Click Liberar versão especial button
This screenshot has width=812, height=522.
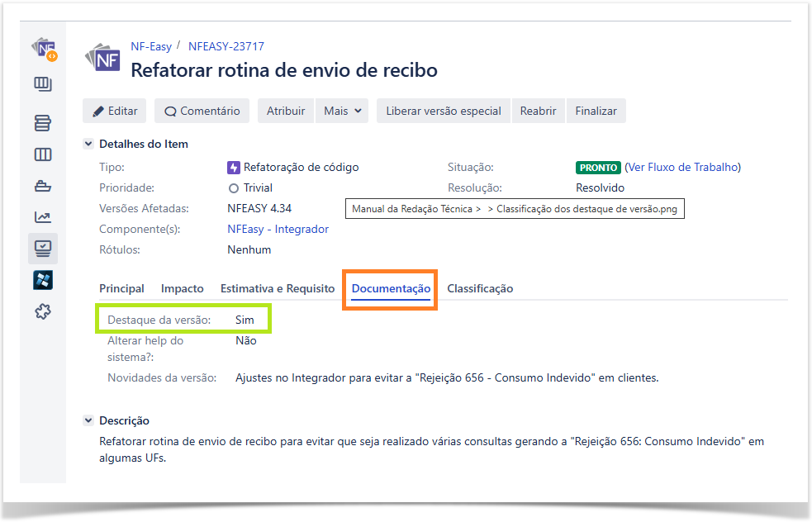click(444, 111)
